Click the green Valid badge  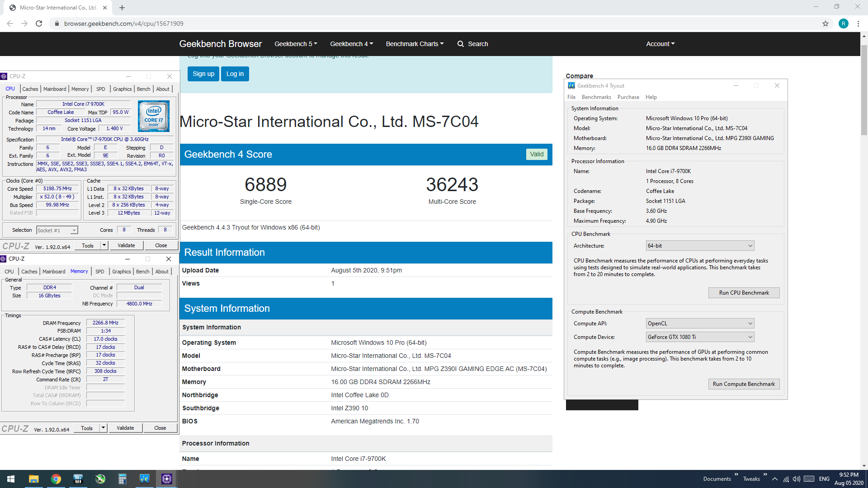point(537,154)
